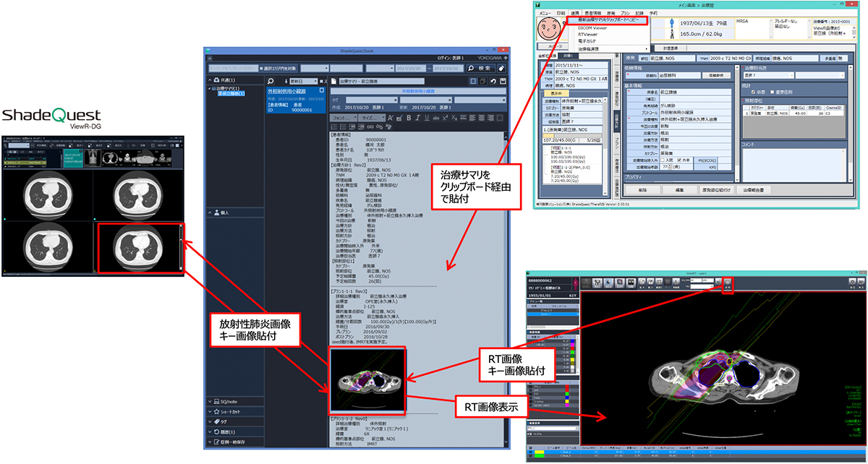The height and width of the screenshot is (464, 868).
Task: Apply subscript in the note editor
Action: (455, 117)
